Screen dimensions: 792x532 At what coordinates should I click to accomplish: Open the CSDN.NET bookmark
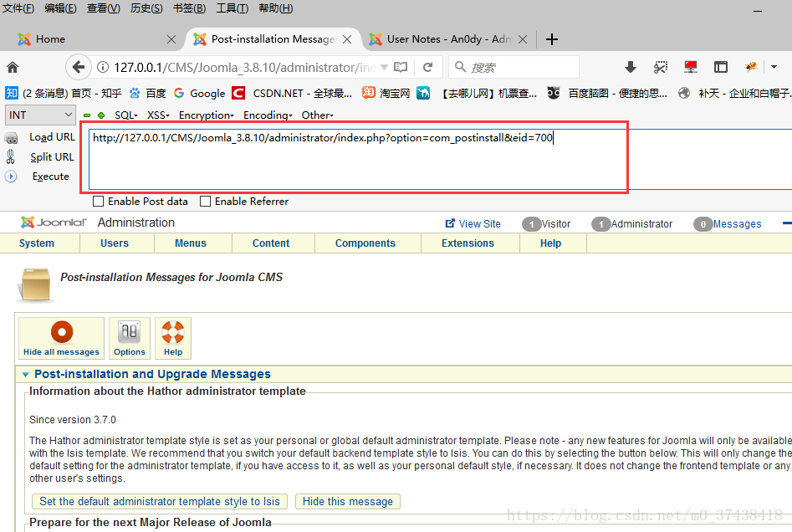[292, 94]
